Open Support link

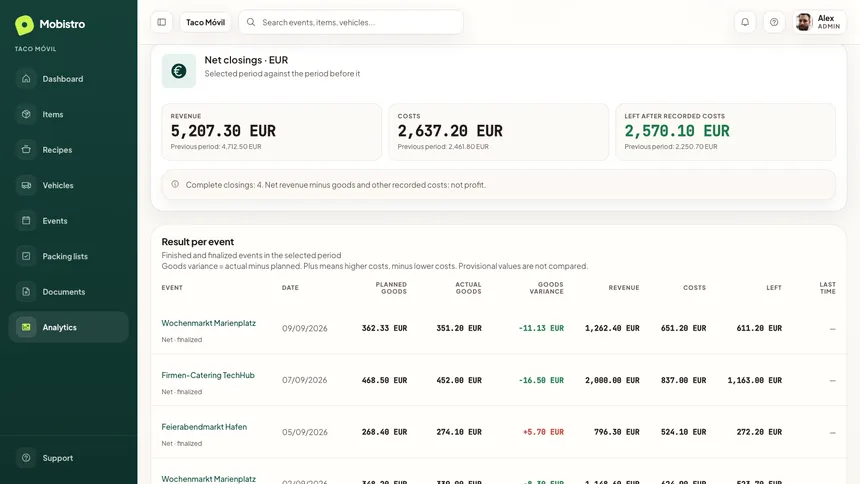coord(69,458)
